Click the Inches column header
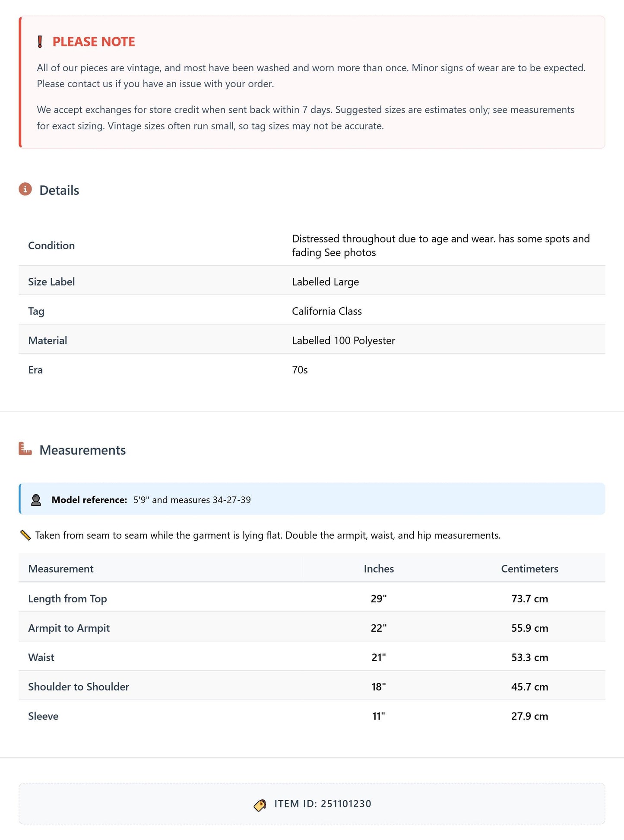This screenshot has width=624, height=840. pos(379,569)
